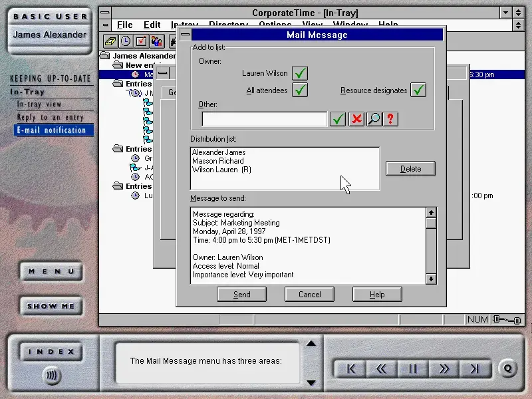Screen dimensions: 532x399
Task: Jump to last tutorial step button
Action: click(x=475, y=369)
